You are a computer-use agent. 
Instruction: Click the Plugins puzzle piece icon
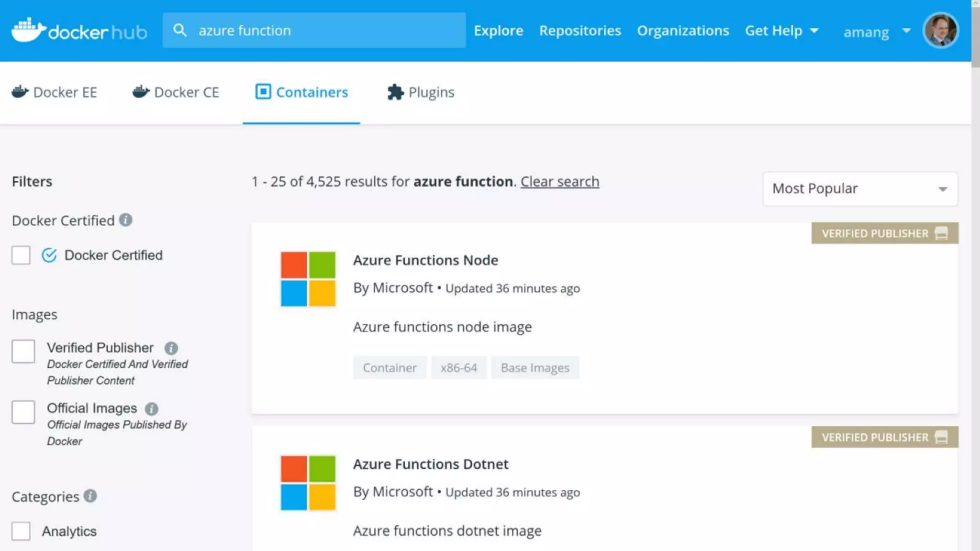(395, 92)
